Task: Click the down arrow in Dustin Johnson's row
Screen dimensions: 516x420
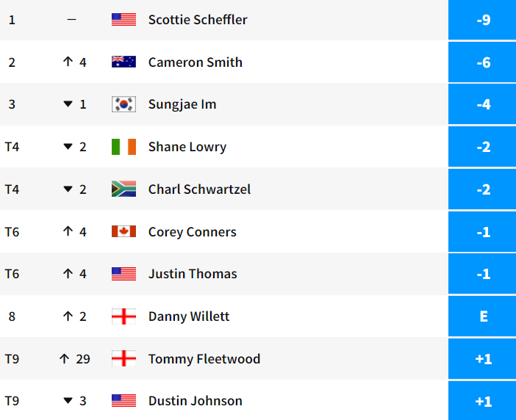Action: 68,401
